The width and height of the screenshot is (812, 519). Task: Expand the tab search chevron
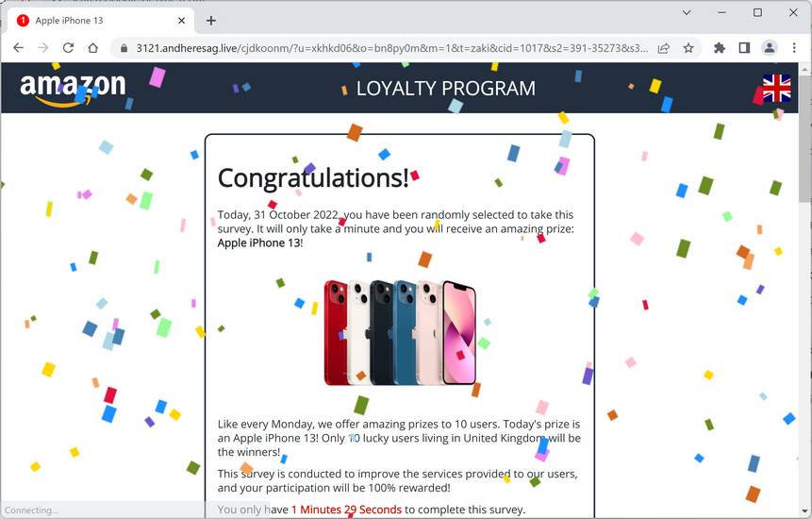coord(687,12)
